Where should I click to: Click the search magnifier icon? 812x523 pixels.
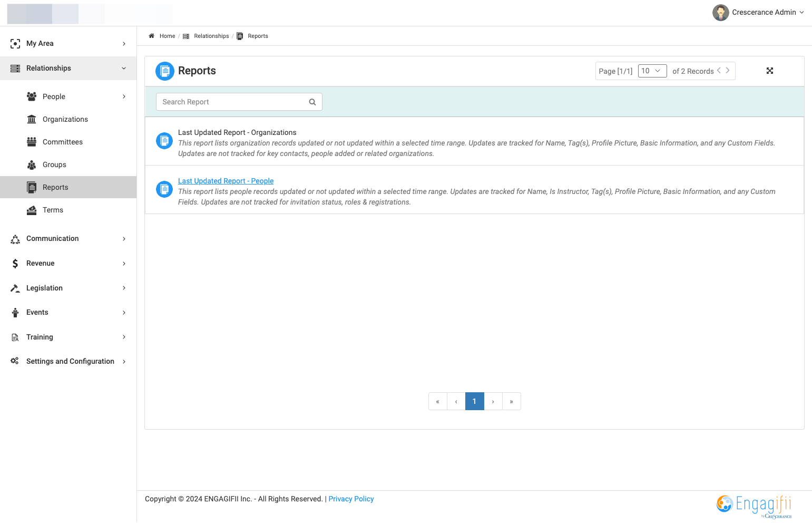click(312, 102)
